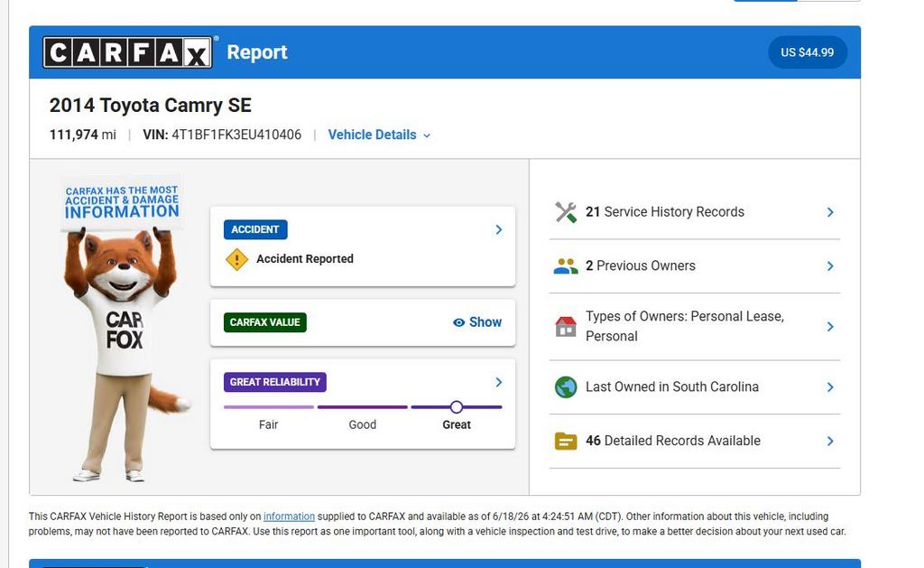Click the previous owners people icon

tap(566, 266)
